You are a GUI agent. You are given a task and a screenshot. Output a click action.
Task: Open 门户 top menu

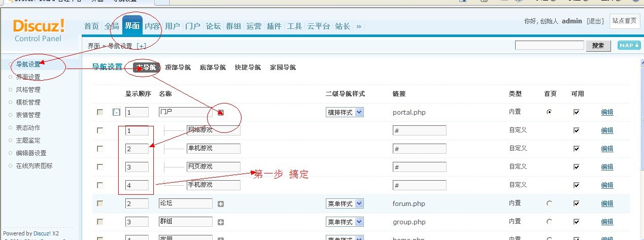[193, 26]
